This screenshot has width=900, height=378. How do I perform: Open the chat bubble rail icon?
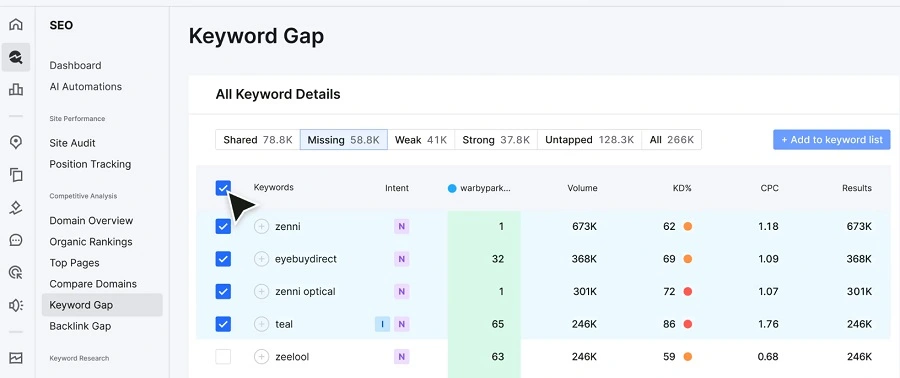[16, 240]
